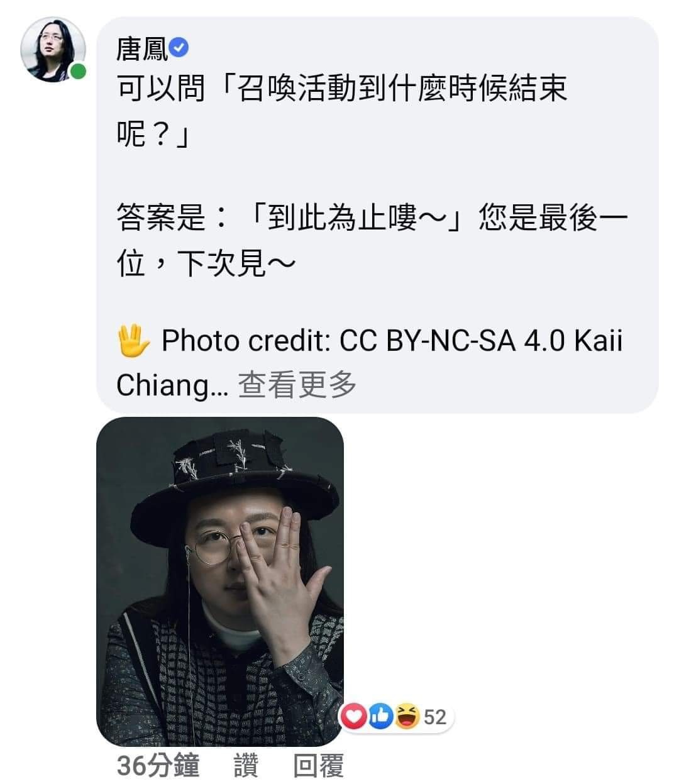679x784 pixels.
Task: Click the blue verified badge
Action: pos(179,47)
